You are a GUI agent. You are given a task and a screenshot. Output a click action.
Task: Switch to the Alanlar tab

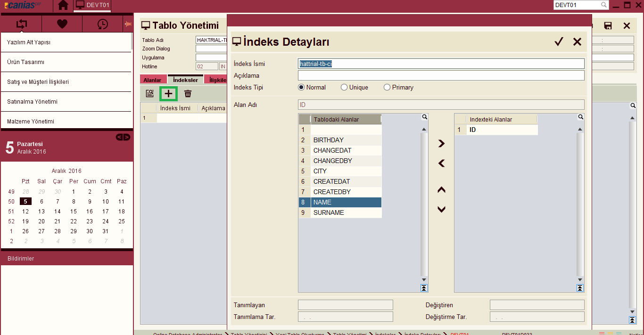tap(152, 80)
